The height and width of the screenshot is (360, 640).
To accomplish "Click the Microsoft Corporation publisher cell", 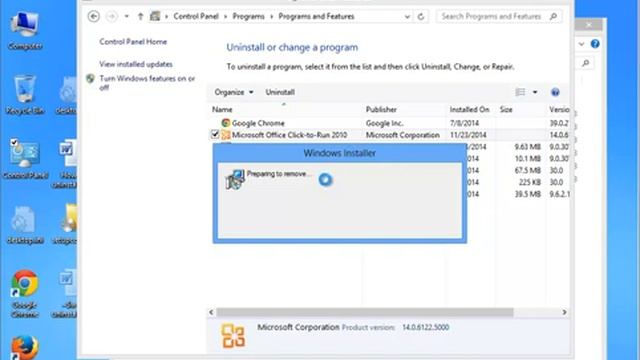I will coord(402,135).
